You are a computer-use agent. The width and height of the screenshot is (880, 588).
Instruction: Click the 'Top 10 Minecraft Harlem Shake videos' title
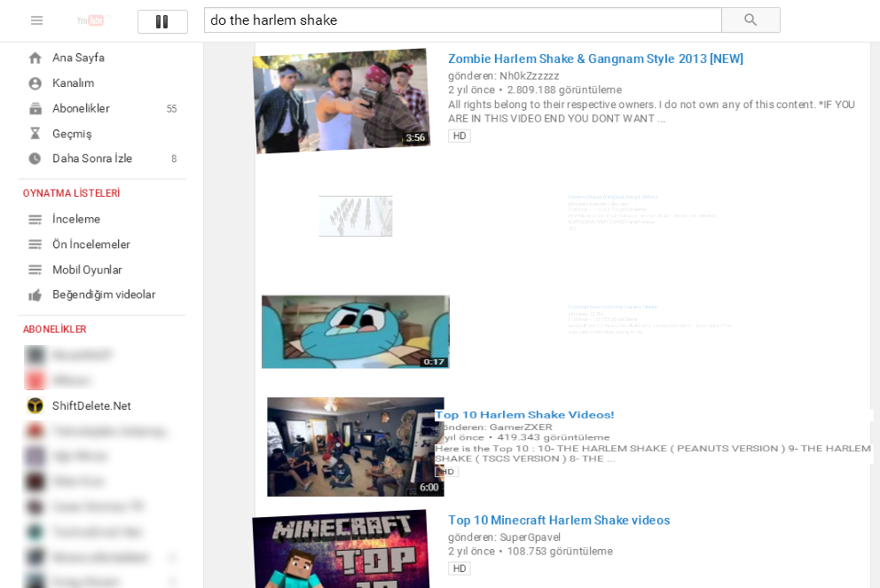[559, 521]
